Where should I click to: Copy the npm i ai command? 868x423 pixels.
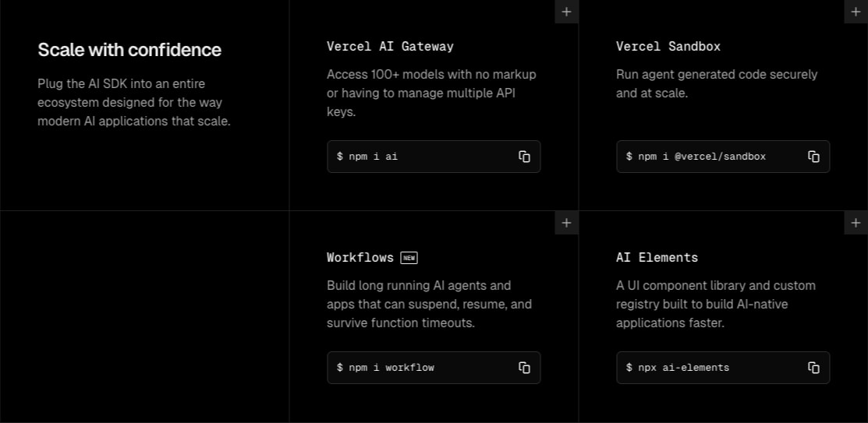pyautogui.click(x=524, y=157)
